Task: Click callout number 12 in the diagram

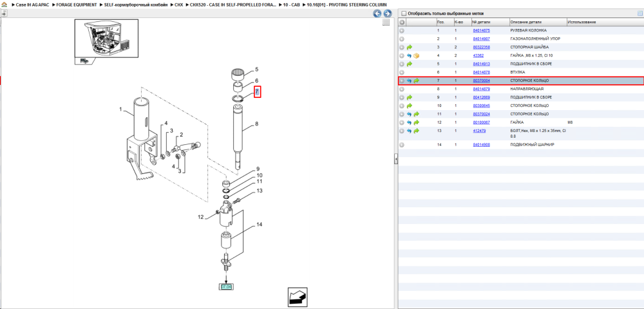Action: pos(201,217)
